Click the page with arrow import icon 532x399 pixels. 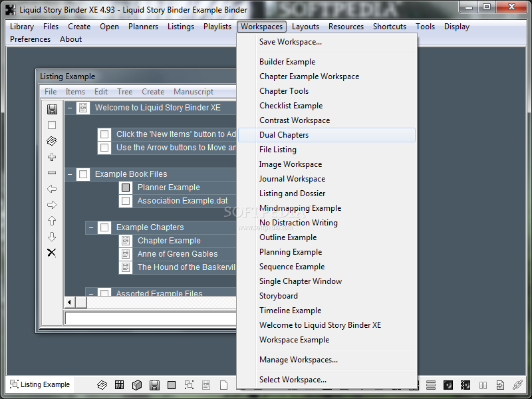tap(500, 385)
